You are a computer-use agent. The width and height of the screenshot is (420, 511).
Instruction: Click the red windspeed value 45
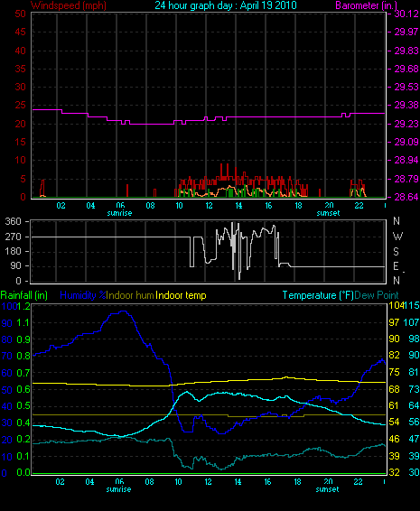pyautogui.click(x=20, y=32)
